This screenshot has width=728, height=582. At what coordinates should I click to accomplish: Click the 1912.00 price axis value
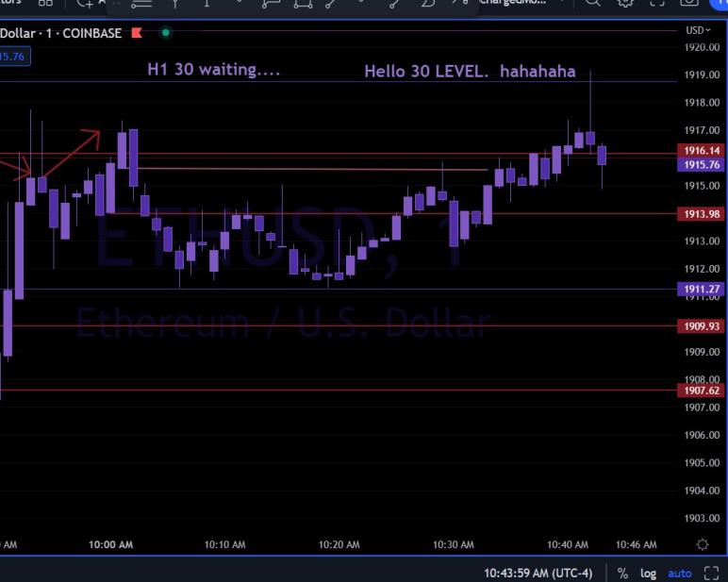click(x=702, y=269)
